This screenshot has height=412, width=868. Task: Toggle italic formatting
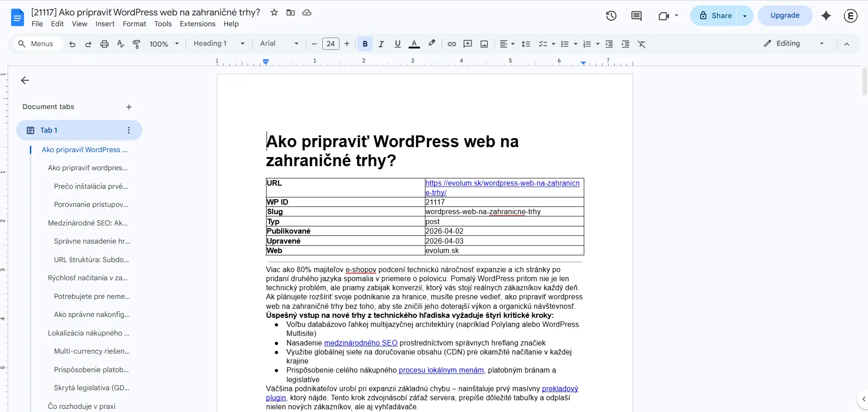381,44
